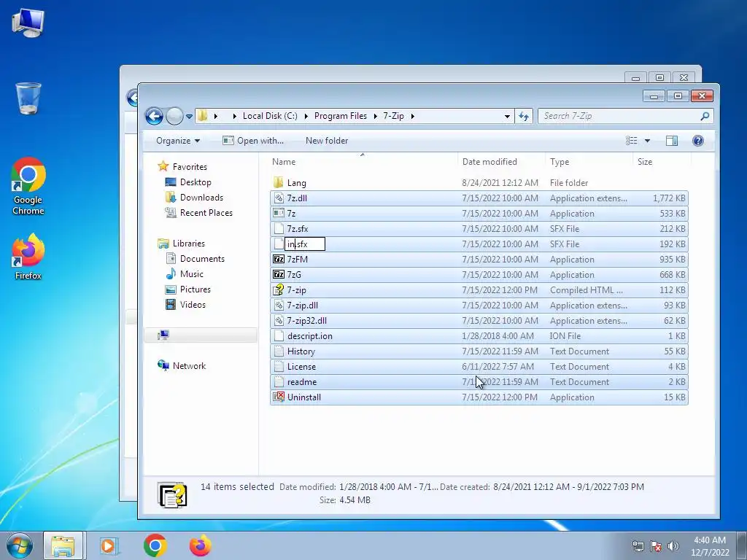Select the 7z.dll file icon
The image size is (747, 560).
[x=279, y=198]
